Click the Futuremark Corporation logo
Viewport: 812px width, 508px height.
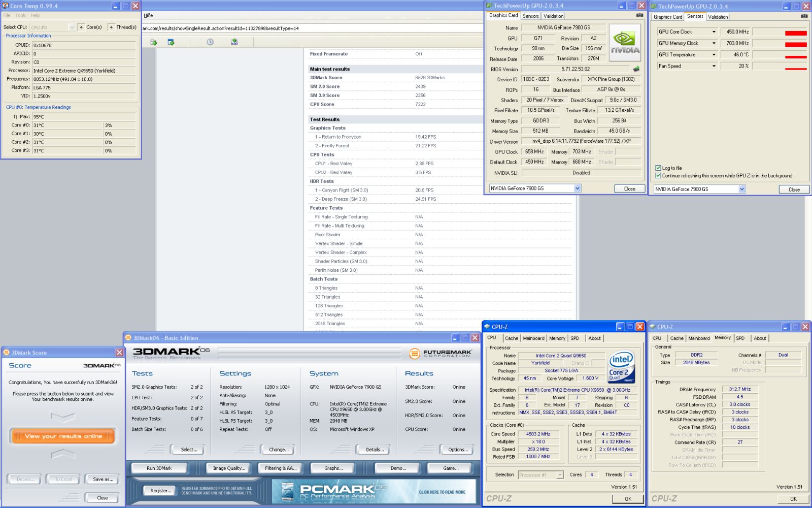440,353
